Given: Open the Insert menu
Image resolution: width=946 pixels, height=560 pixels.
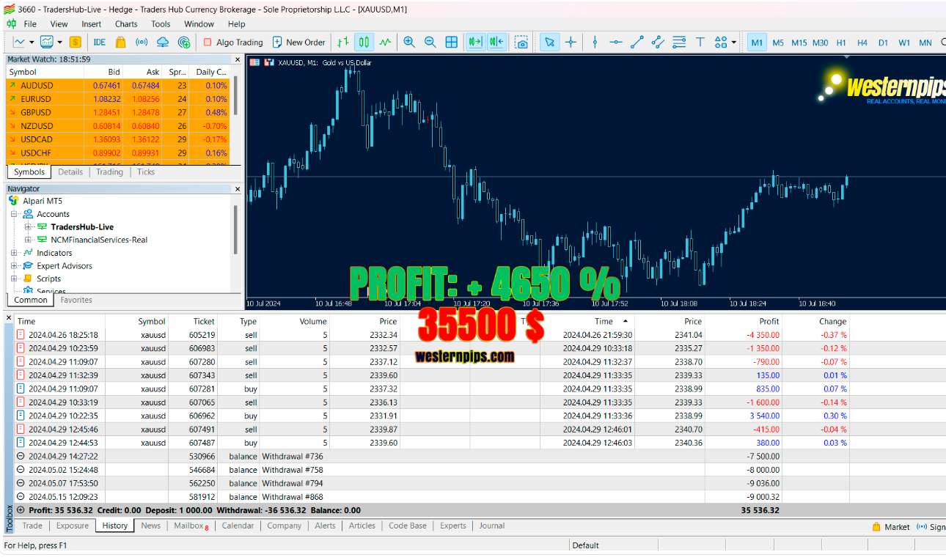Looking at the screenshot, I should [x=92, y=23].
